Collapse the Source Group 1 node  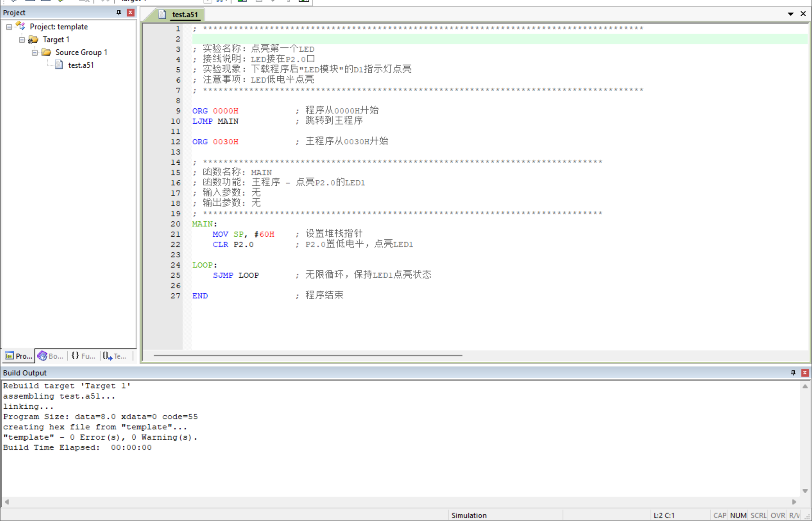[x=35, y=53]
